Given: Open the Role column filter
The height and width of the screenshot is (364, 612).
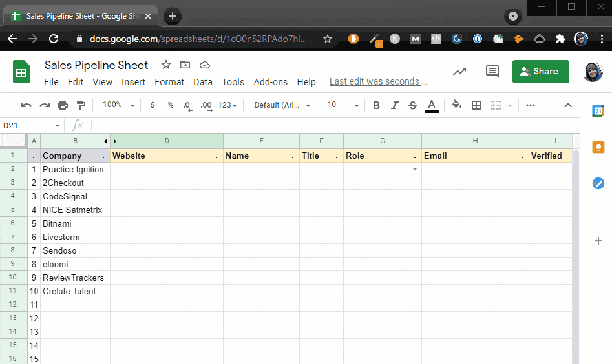Looking at the screenshot, I should click(414, 156).
